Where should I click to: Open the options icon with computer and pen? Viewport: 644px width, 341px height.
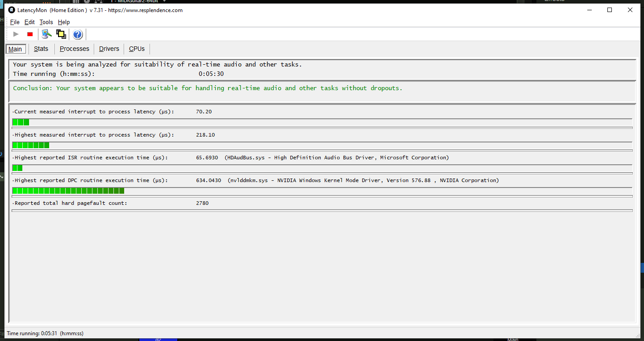(46, 34)
